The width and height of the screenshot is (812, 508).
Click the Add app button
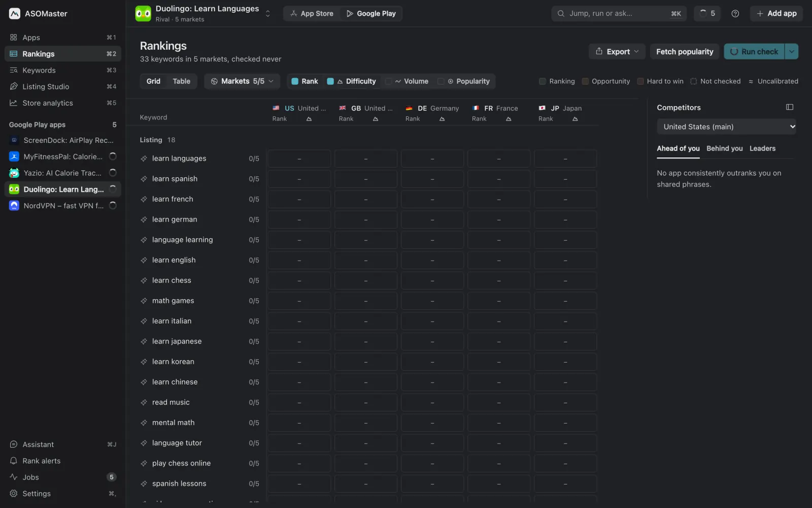(x=776, y=14)
